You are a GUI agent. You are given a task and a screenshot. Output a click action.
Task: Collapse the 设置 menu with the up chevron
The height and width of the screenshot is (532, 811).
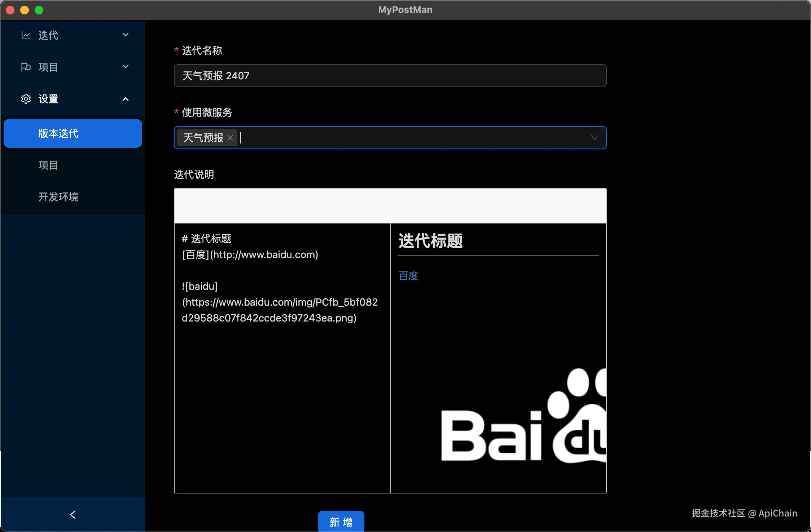point(126,99)
